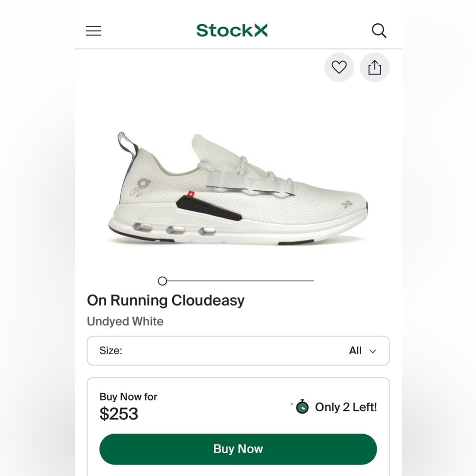The image size is (476, 476).
Task: Open the share options via the share icon
Action: coord(375,67)
